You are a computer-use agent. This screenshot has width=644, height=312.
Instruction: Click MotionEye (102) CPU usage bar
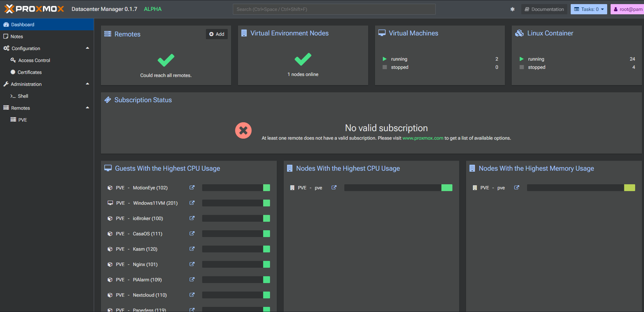coord(236,188)
